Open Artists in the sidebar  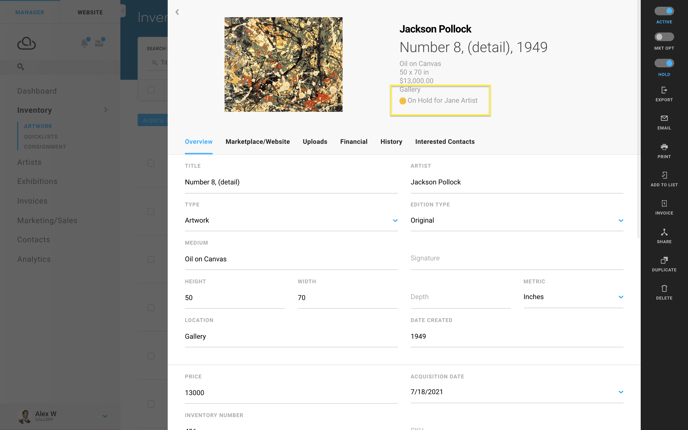(x=29, y=162)
